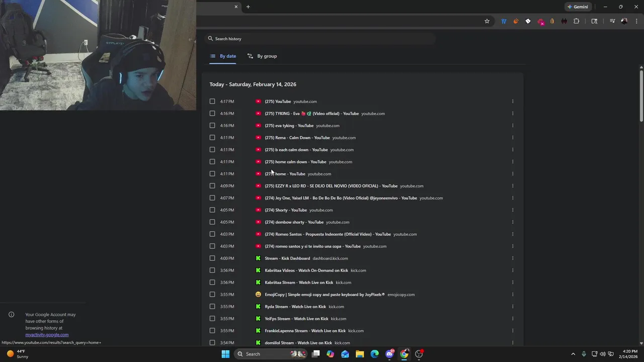Open the Gemini assistant button
Viewport: 644px width, 362px height.
(x=577, y=7)
